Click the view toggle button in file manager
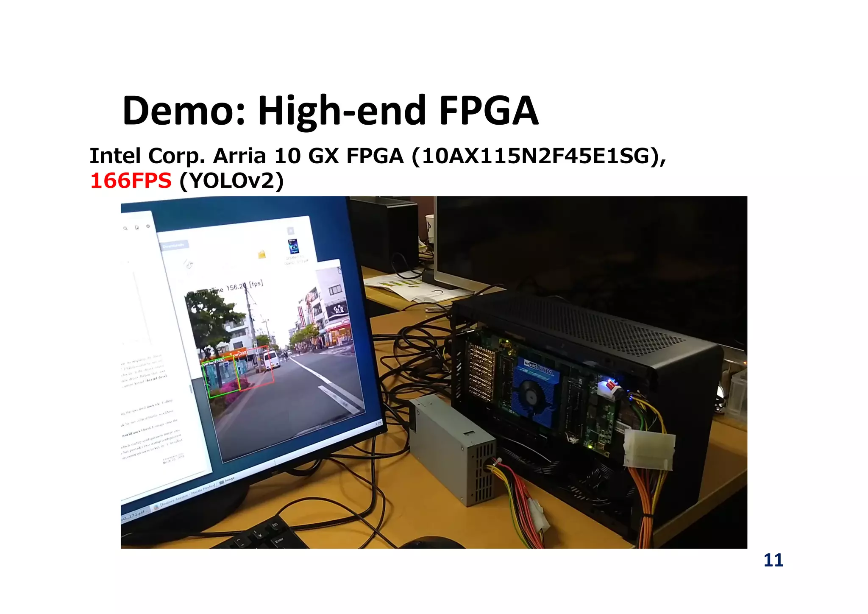Screen dimensions: 868x614 point(290,231)
